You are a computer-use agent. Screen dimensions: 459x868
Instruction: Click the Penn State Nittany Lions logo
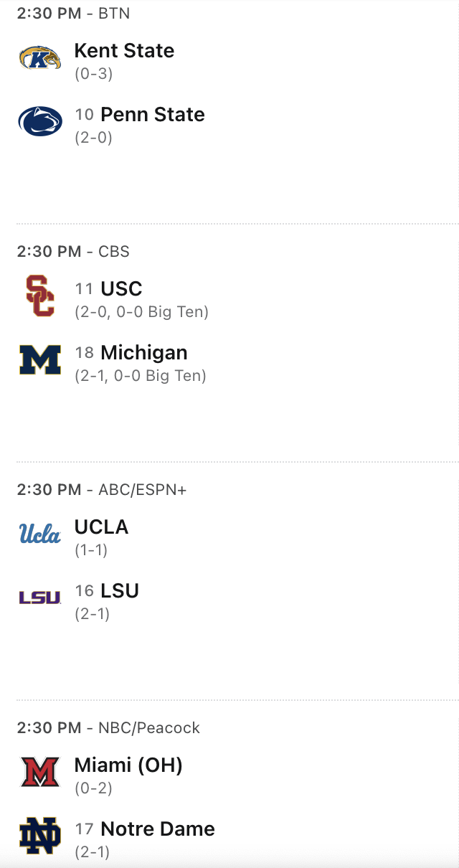(x=40, y=121)
